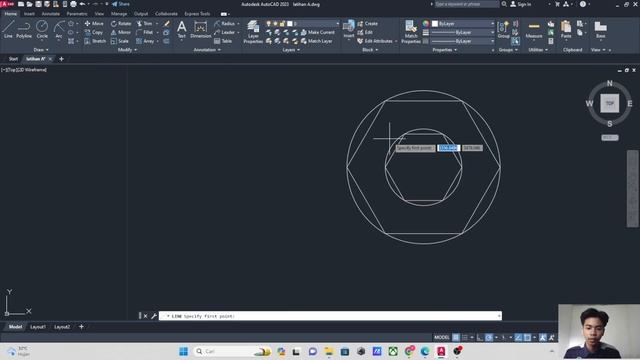Image resolution: width=640 pixels, height=360 pixels.
Task: Click the Measure tool
Action: [534, 29]
